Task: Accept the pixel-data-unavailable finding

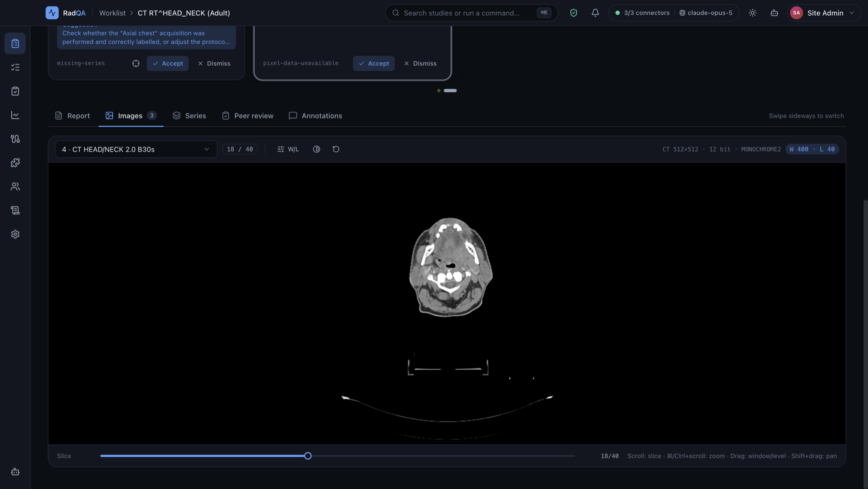Action: 374,63
